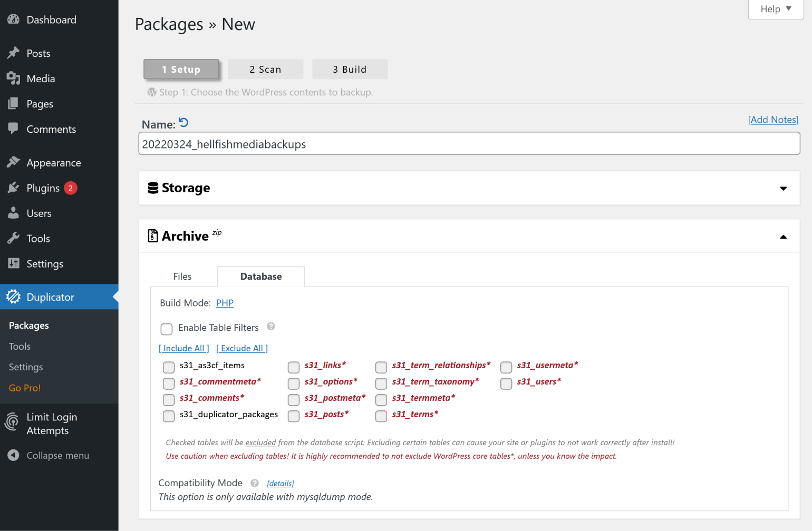Expand the Storage panel arrow
The width and height of the screenshot is (812, 531).
click(x=784, y=189)
